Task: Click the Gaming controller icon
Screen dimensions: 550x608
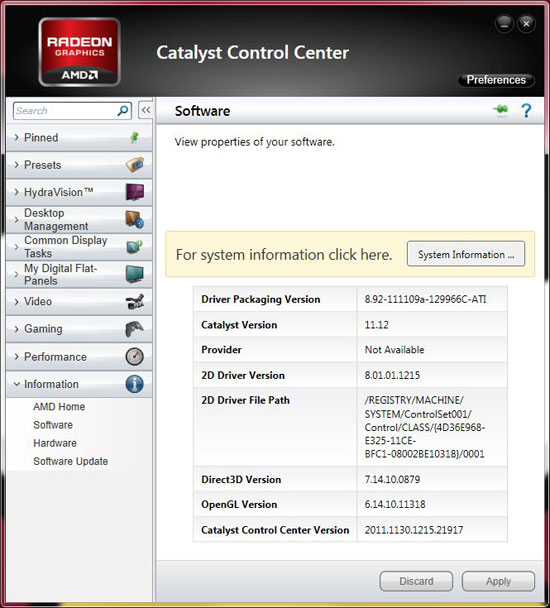Action: 135,329
